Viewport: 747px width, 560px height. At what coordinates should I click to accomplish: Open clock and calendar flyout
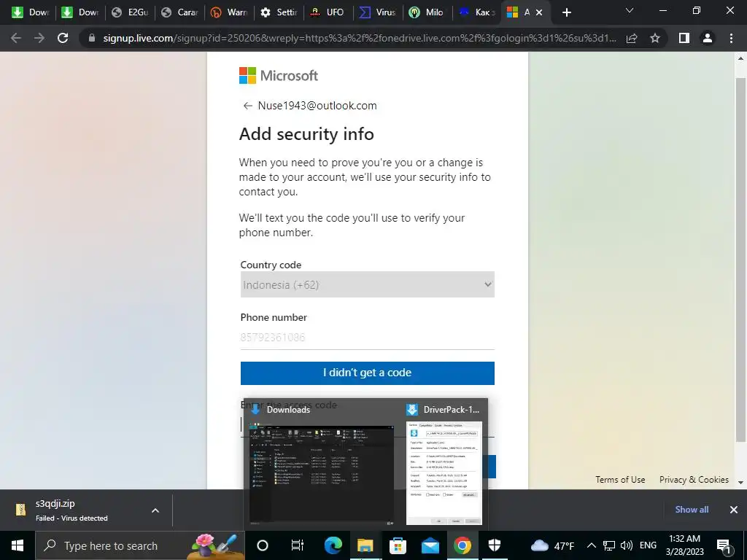pyautogui.click(x=684, y=545)
